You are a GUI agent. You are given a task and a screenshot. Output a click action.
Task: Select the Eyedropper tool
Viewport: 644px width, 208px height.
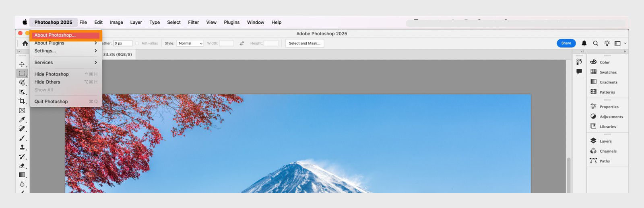pos(22,120)
